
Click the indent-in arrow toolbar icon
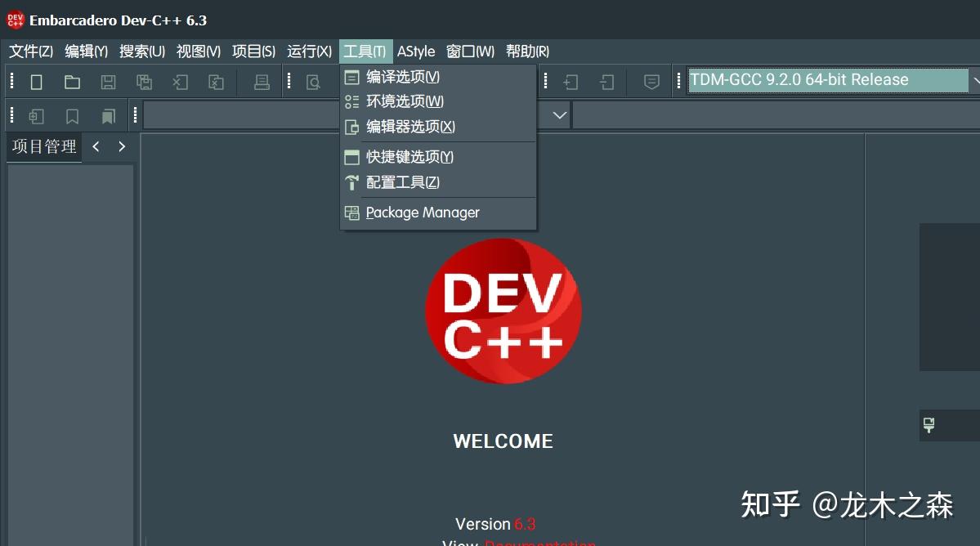(x=571, y=82)
